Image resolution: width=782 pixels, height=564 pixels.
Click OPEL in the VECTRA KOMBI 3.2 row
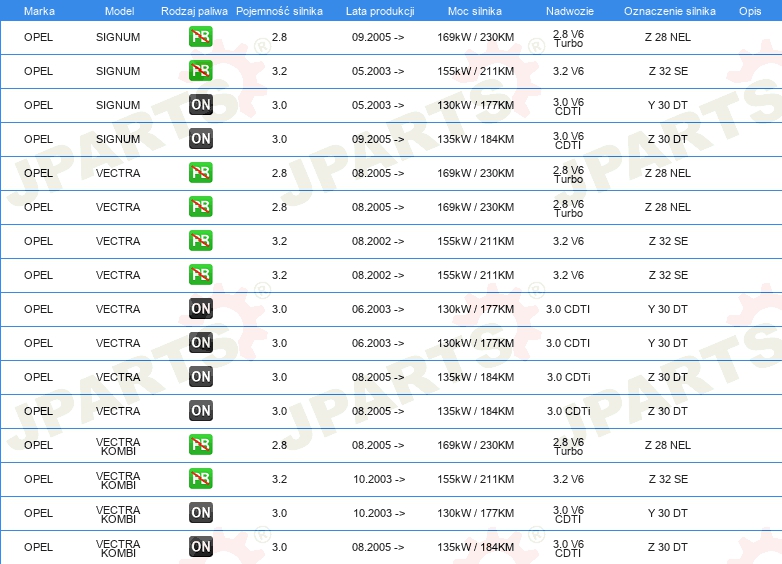coord(38,479)
